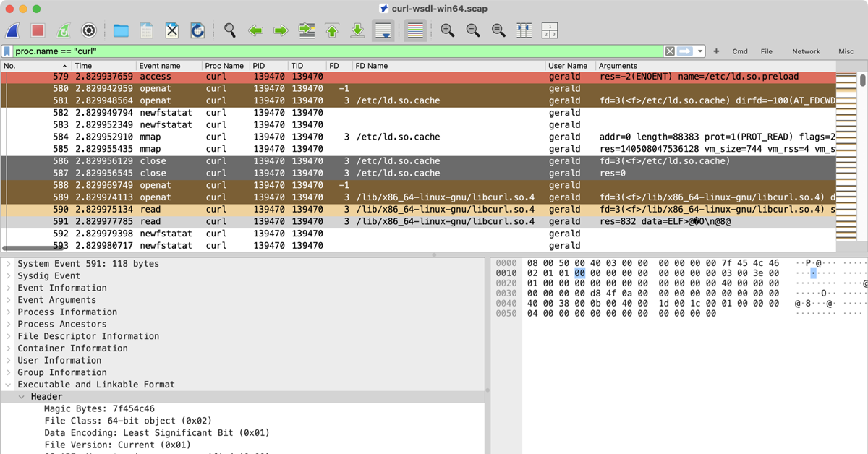Toggle auto-scroll during live capture
Image resolution: width=868 pixels, height=454 pixels.
tap(383, 30)
